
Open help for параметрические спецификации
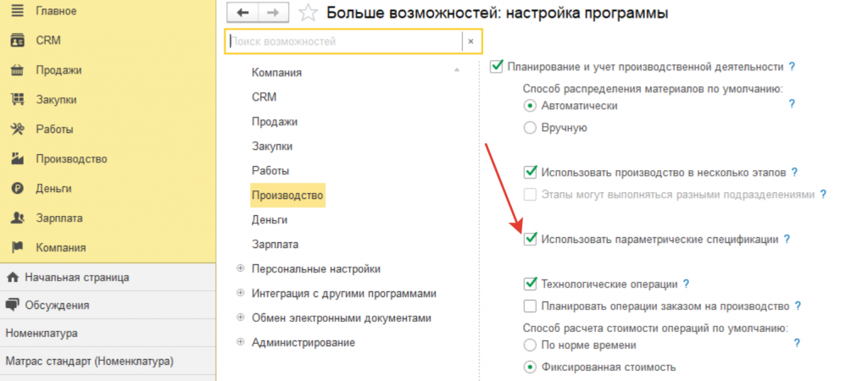787,240
